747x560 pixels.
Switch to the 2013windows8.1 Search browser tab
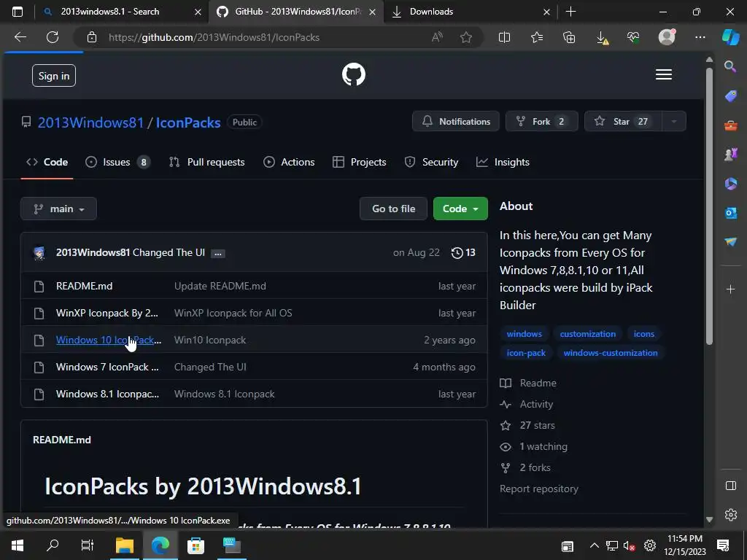(x=122, y=12)
